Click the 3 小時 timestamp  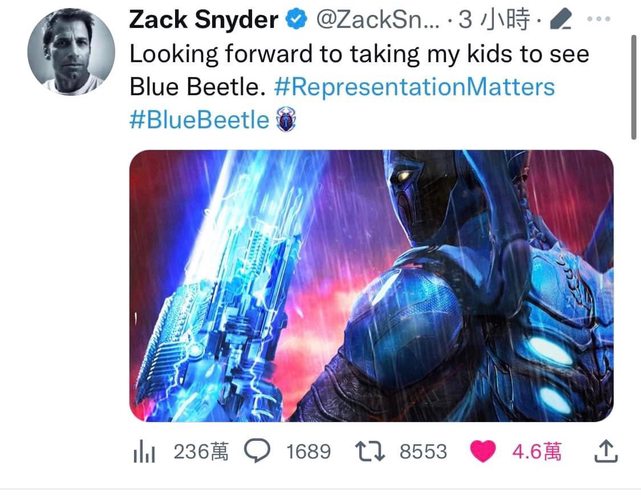(494, 20)
